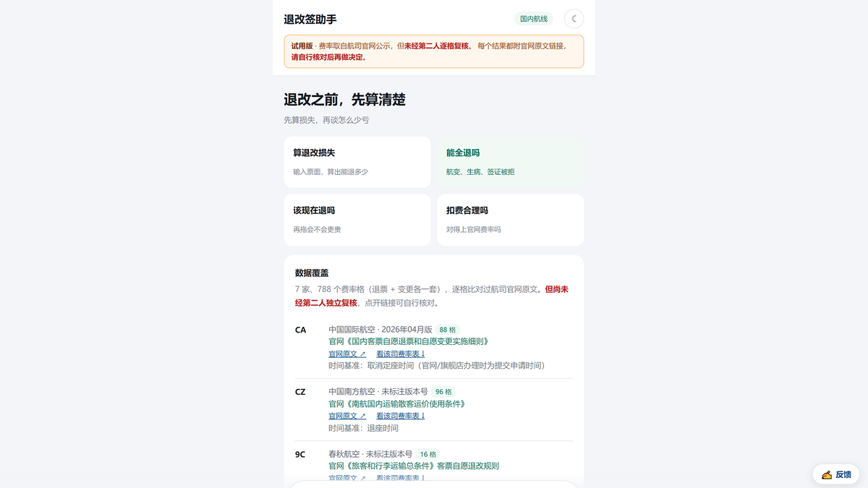Click the 96 格 badge for CZ
This screenshot has height=488, width=868.
pyautogui.click(x=443, y=392)
